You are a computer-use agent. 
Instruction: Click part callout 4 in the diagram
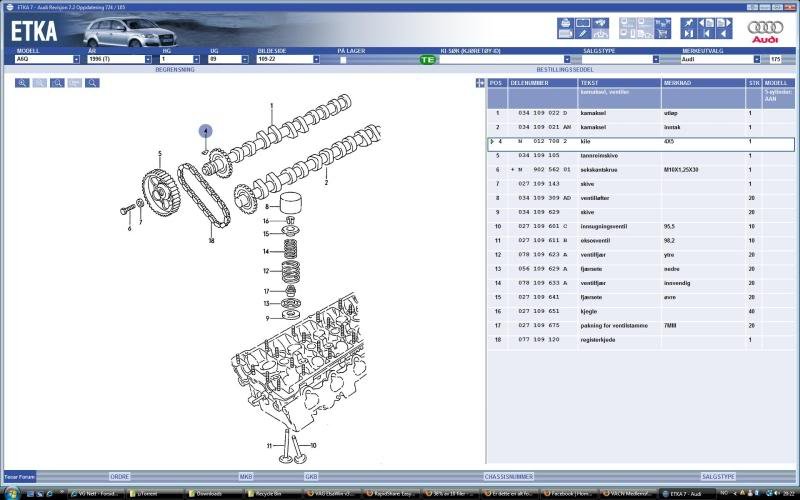click(x=205, y=131)
